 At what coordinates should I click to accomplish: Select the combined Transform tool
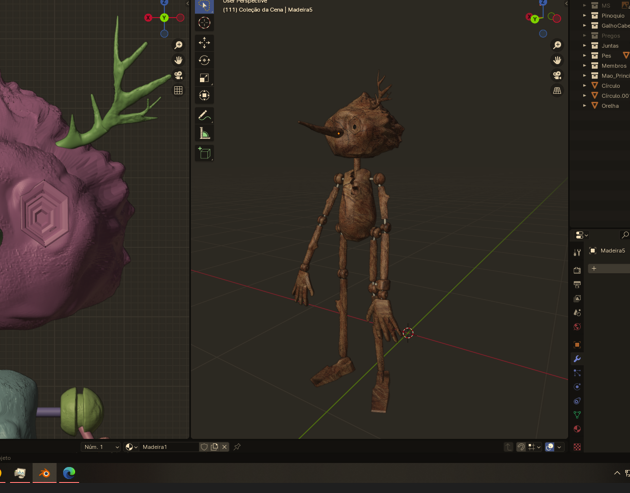tap(204, 96)
